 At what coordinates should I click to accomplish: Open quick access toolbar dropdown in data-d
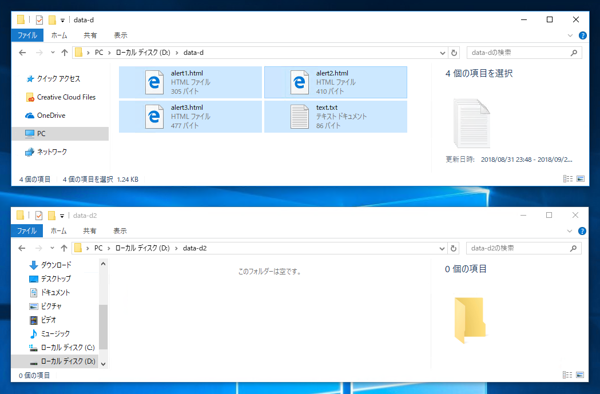tap(62, 20)
